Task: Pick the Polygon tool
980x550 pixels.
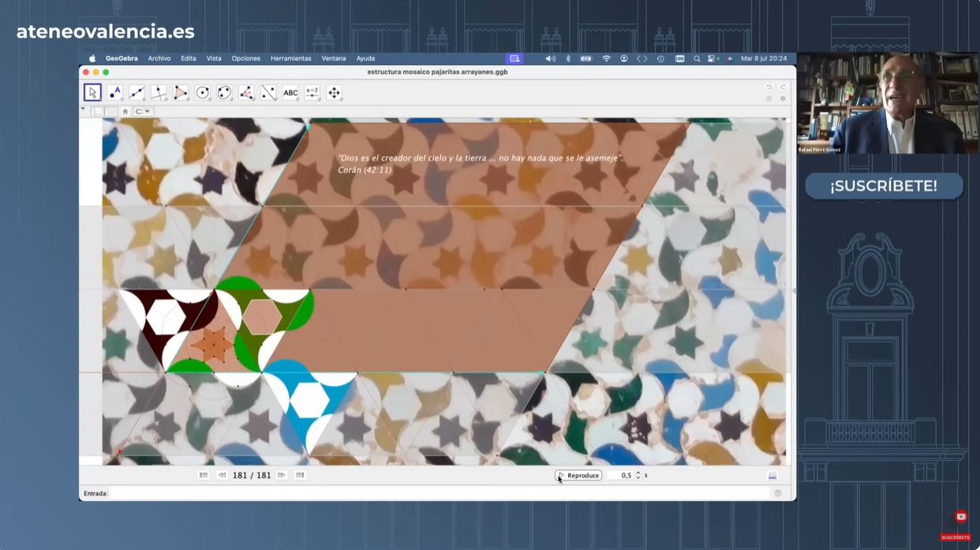Action: pyautogui.click(x=181, y=92)
